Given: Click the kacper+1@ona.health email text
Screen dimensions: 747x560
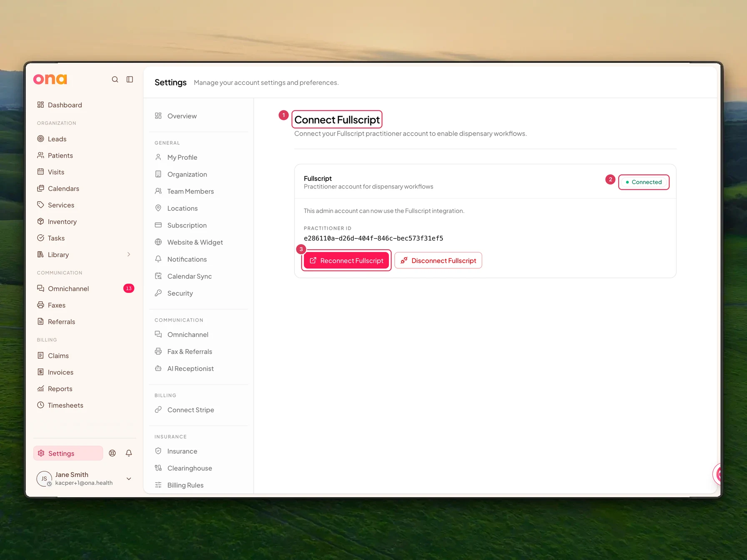Looking at the screenshot, I should tap(84, 483).
